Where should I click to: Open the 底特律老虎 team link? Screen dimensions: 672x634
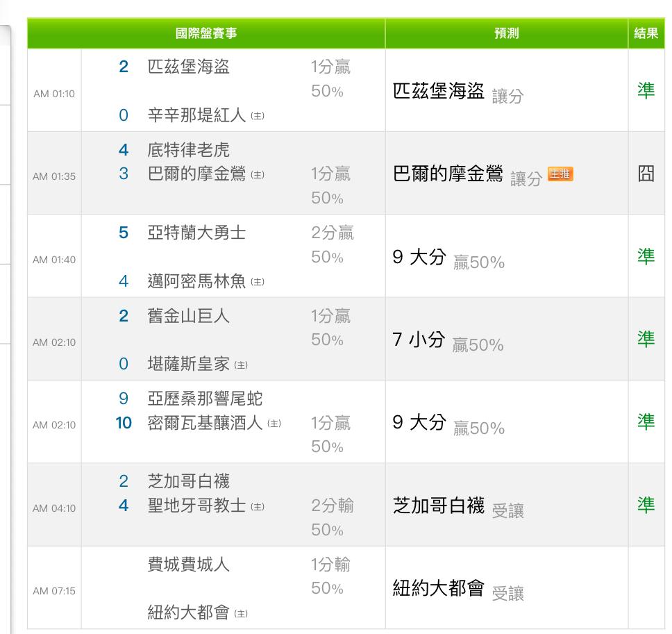point(189,149)
